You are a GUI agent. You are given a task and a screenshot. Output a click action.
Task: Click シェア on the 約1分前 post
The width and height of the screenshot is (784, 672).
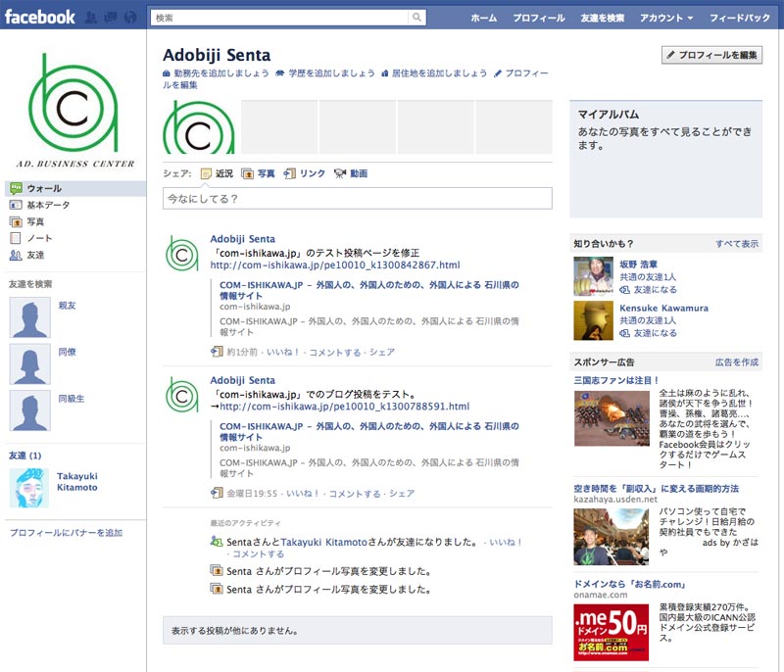382,353
